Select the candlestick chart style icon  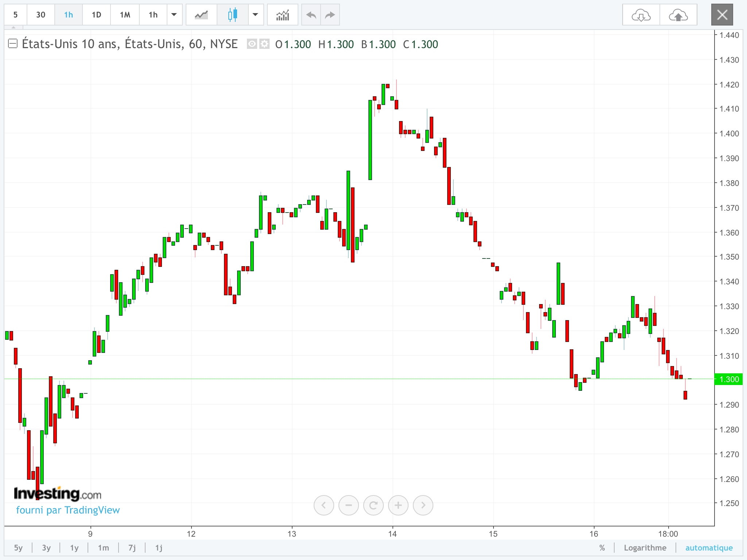(x=232, y=15)
